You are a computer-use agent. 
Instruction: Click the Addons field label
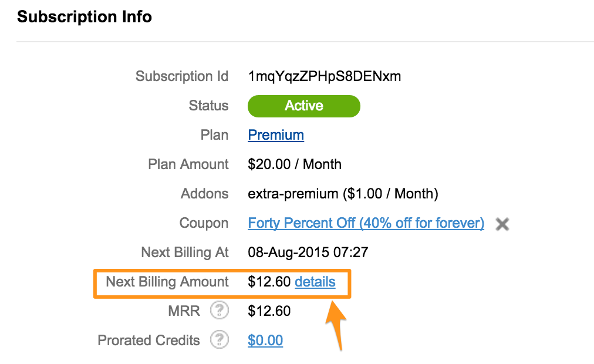click(205, 194)
